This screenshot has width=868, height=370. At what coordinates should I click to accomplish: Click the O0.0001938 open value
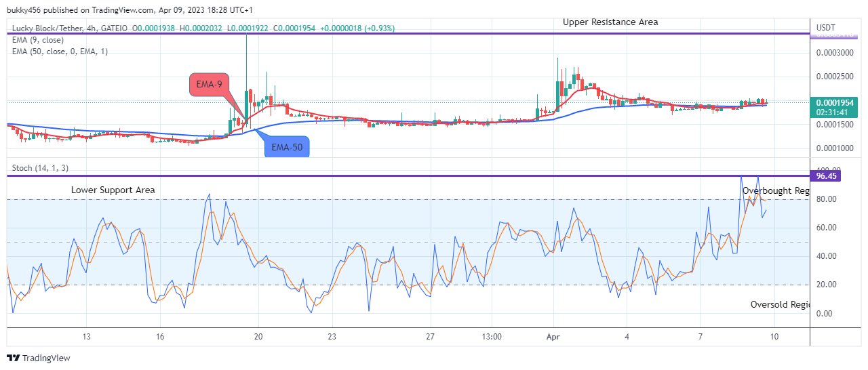(154, 28)
